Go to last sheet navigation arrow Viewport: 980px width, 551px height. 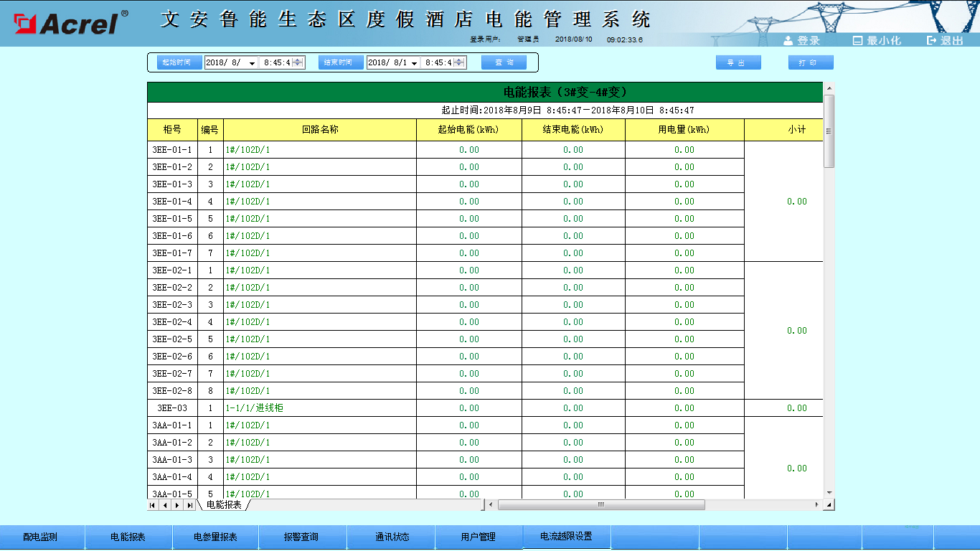(189, 505)
